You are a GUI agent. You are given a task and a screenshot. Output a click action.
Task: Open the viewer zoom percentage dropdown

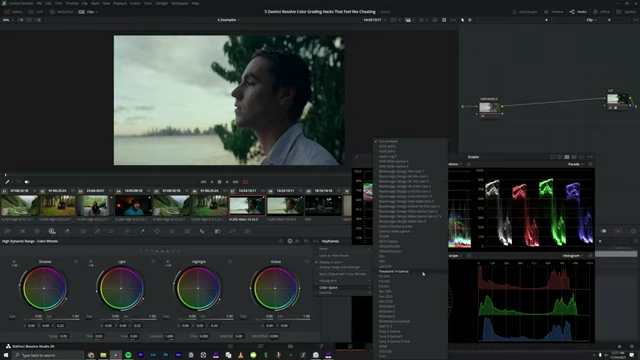coord(7,20)
